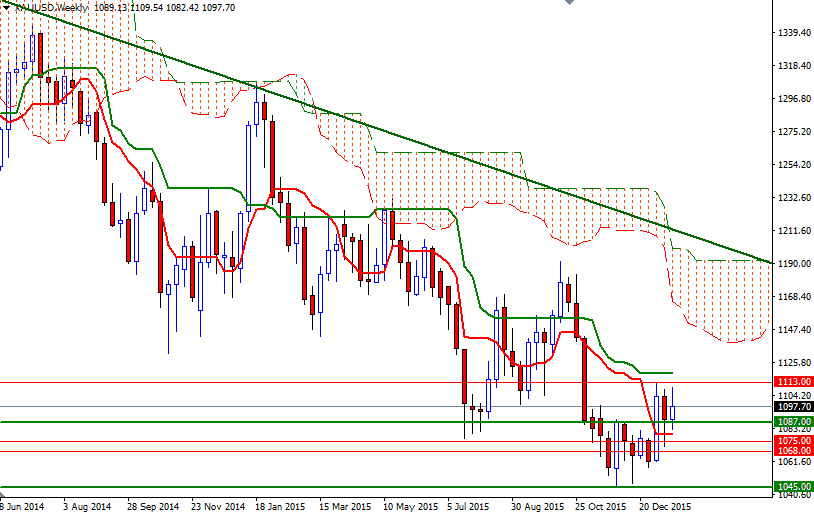Image resolution: width=814 pixels, height=516 pixels.
Task: Click the 15 Mar 2015 date label
Action: [x=345, y=506]
